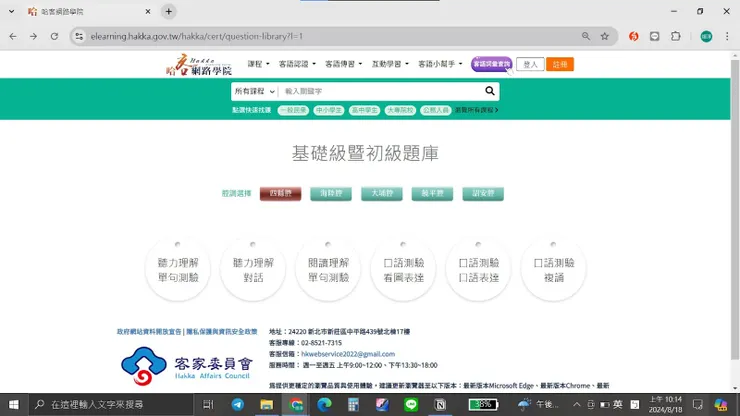Reload the page with the refresh icon

tap(54, 36)
